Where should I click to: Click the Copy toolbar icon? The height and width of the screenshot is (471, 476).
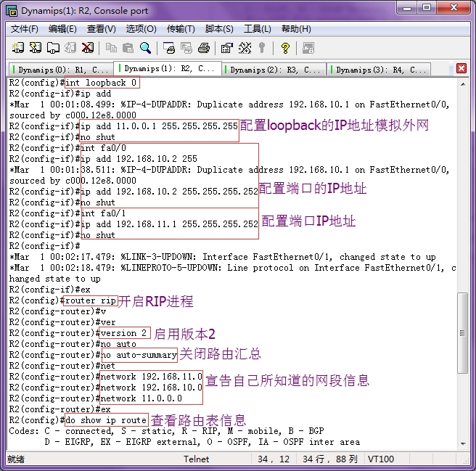tap(111, 48)
